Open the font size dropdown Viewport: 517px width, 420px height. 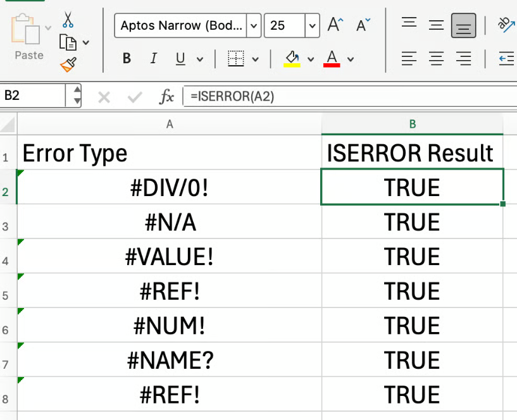(311, 26)
